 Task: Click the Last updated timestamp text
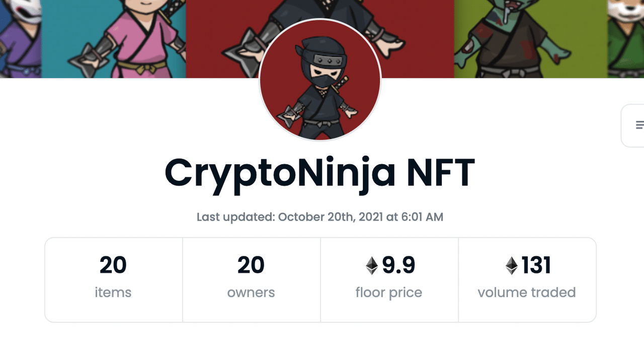click(x=320, y=217)
